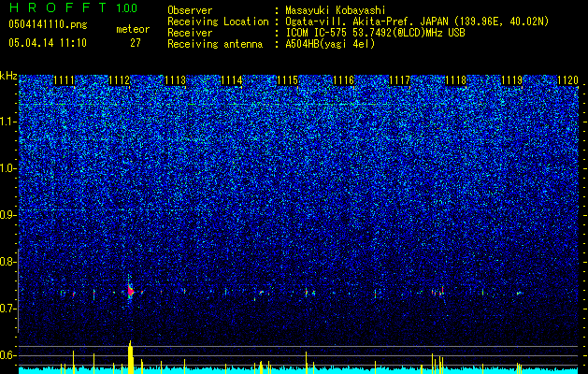Viewport: 588px width, 374px height.
Task: Click the 'meteor' label
Action: point(133,29)
